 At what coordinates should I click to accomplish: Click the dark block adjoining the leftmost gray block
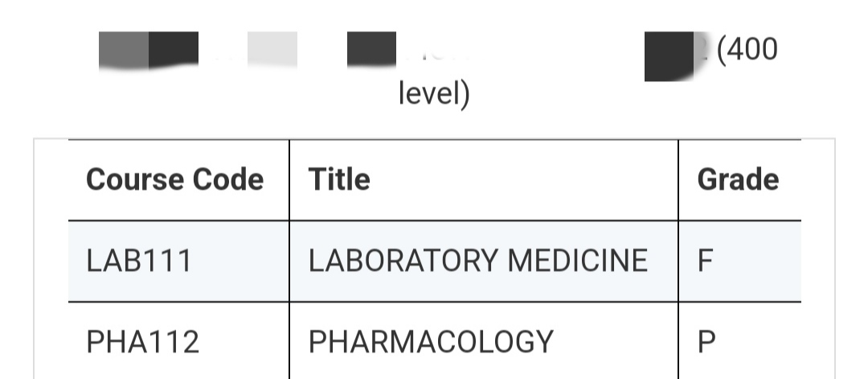(x=174, y=49)
